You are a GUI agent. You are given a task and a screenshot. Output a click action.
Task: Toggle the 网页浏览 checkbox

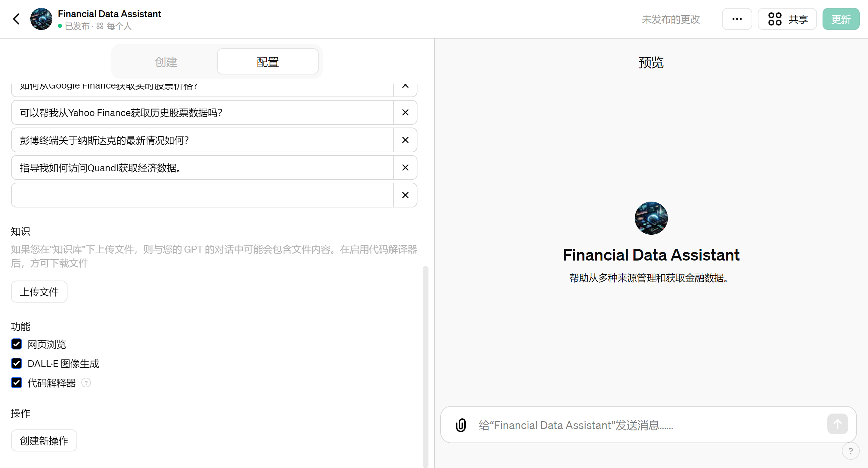pyautogui.click(x=17, y=344)
